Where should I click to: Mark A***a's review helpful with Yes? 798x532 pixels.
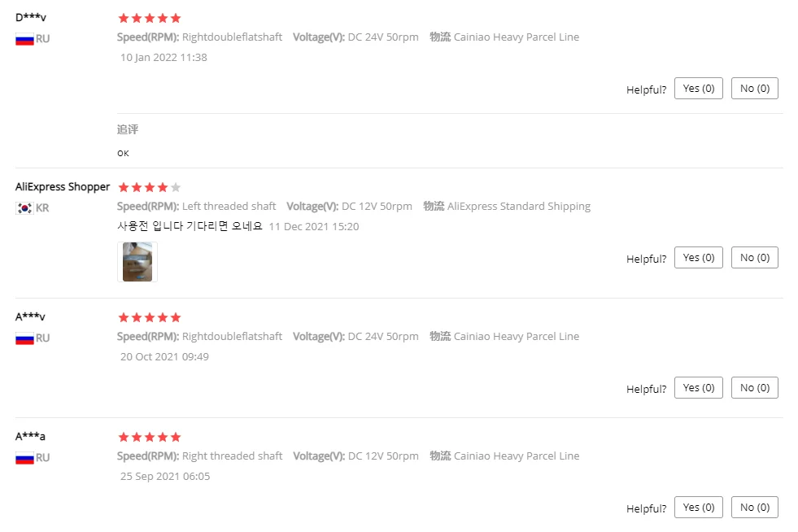tap(698, 508)
